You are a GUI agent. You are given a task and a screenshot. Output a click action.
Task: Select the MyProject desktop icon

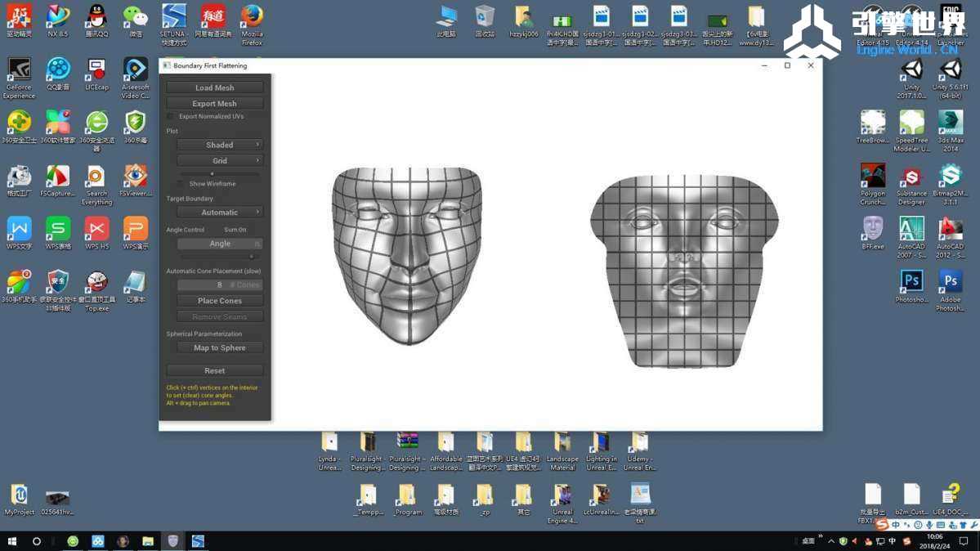pyautogui.click(x=19, y=499)
